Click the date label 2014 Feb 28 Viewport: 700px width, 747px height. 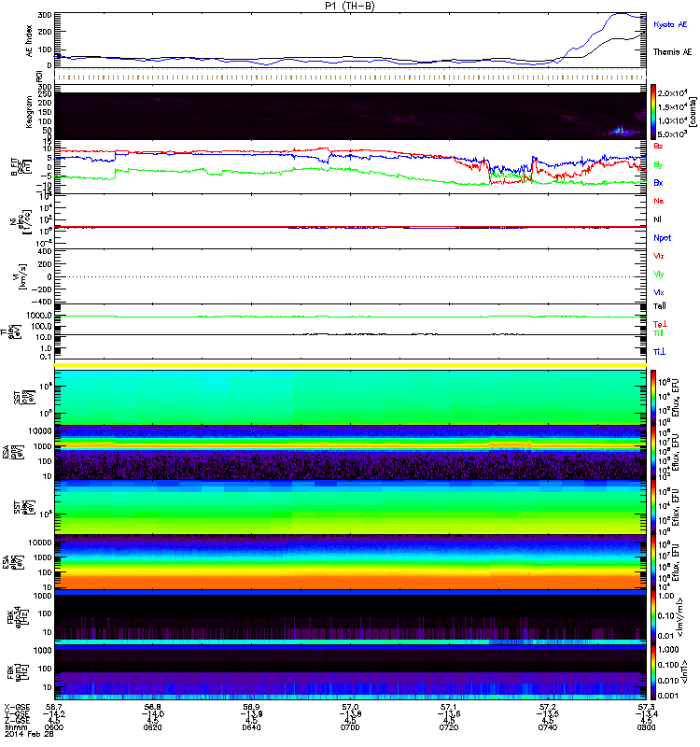point(29,734)
